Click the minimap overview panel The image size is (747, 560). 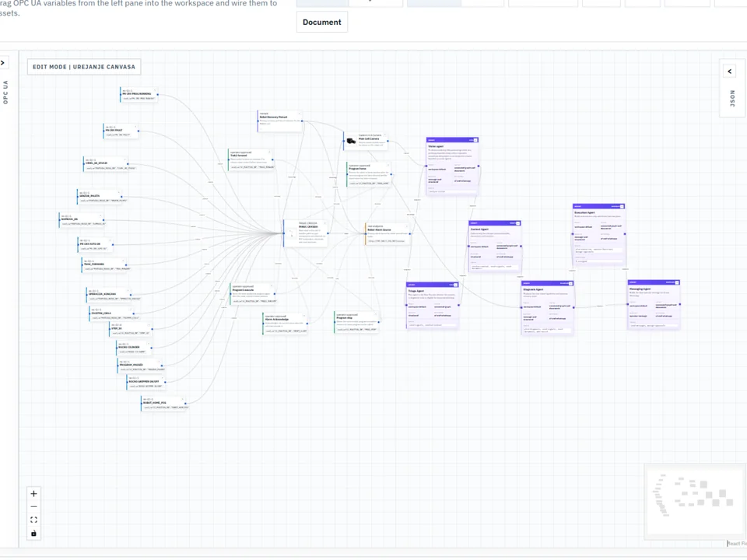[x=695, y=502]
